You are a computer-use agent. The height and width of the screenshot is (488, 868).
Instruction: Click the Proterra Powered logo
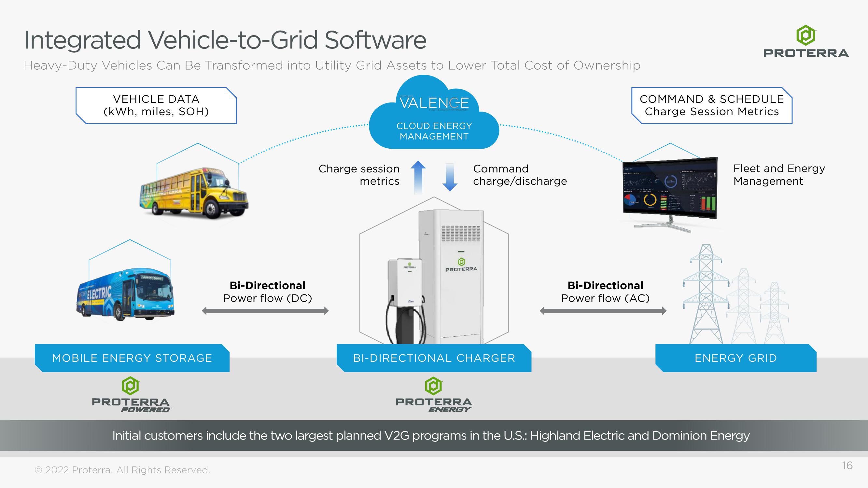point(132,395)
